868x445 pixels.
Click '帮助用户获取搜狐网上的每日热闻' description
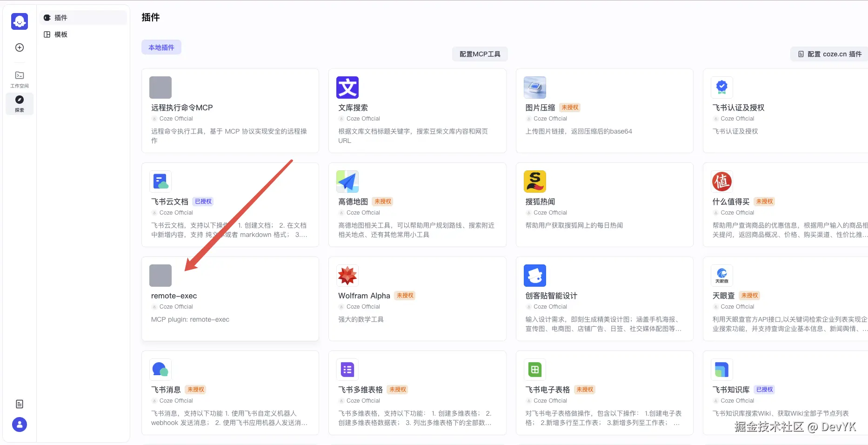point(574,225)
